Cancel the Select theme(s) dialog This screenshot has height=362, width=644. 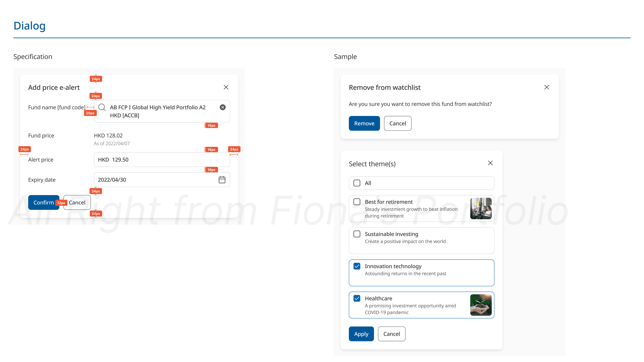(x=391, y=334)
